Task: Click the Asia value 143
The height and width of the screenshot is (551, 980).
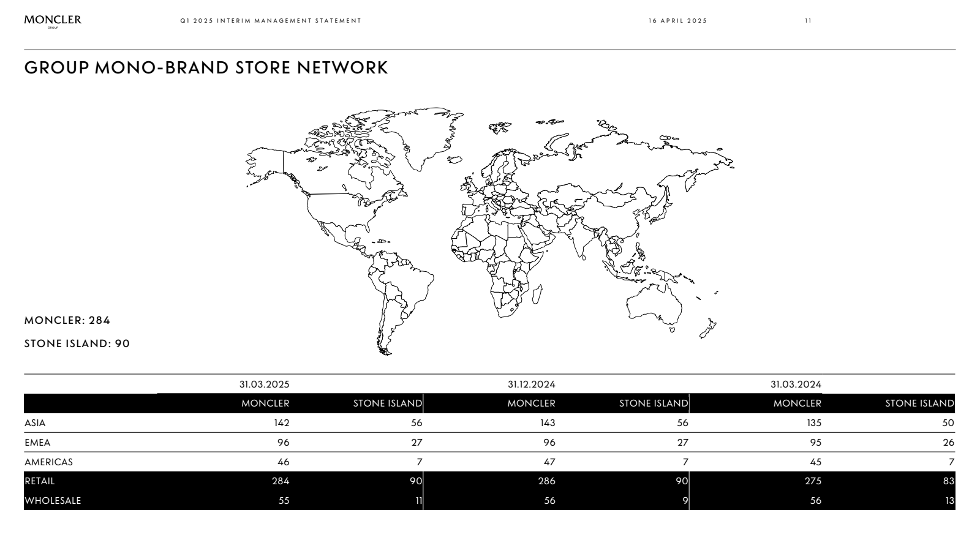Action: pos(548,423)
